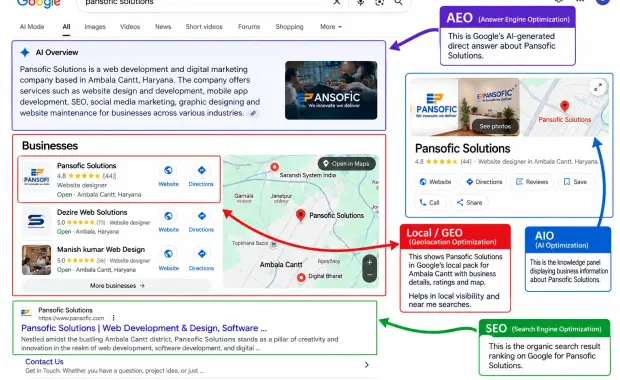Open the Pansofic image in AI Overview
Image resolution: width=620 pixels, height=380 pixels.
(331, 90)
